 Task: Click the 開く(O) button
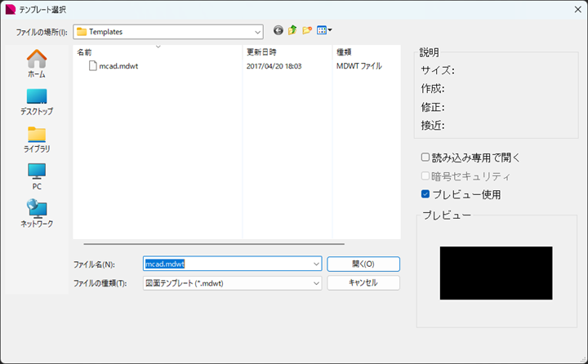pos(363,264)
